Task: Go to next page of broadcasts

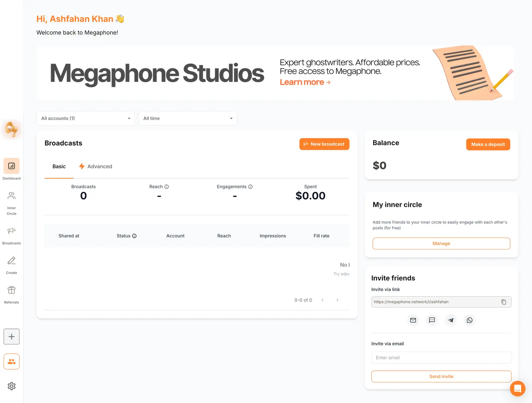Action: (337, 300)
